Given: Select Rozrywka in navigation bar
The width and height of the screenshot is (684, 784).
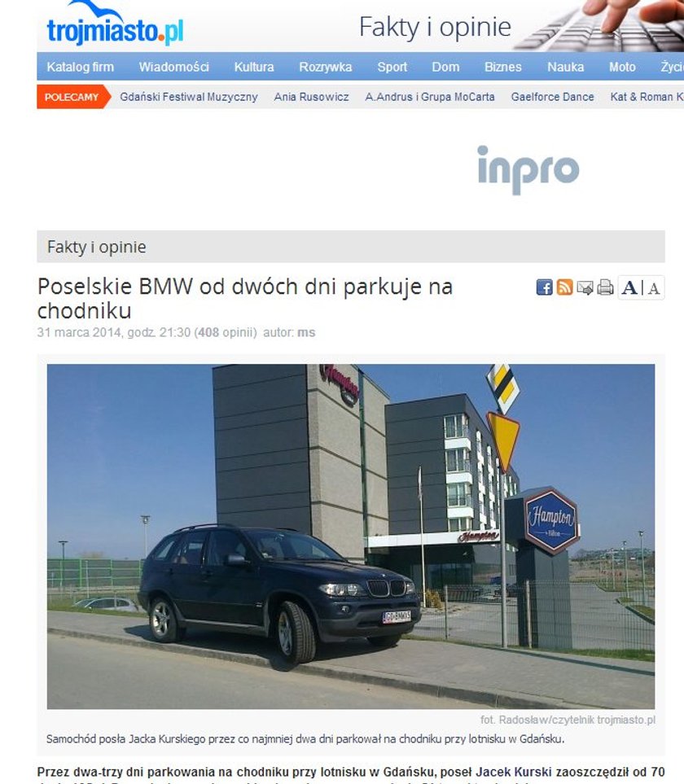Looking at the screenshot, I should point(326,67).
